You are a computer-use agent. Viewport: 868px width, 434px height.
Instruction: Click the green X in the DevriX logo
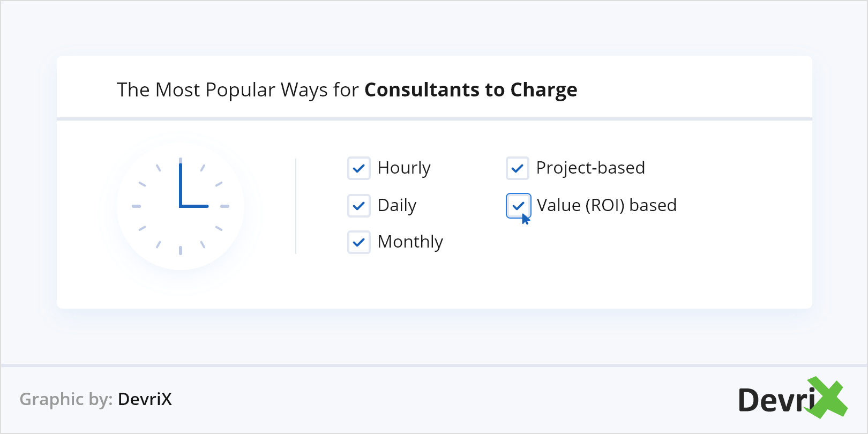point(828,397)
